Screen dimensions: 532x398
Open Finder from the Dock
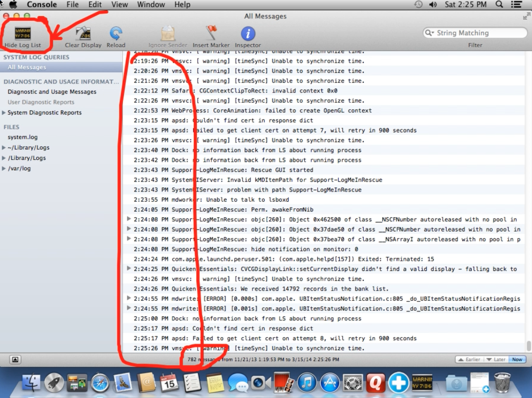(x=31, y=382)
